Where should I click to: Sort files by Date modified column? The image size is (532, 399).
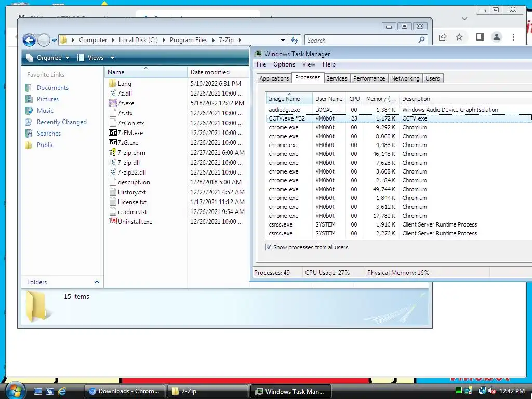[x=218, y=72]
